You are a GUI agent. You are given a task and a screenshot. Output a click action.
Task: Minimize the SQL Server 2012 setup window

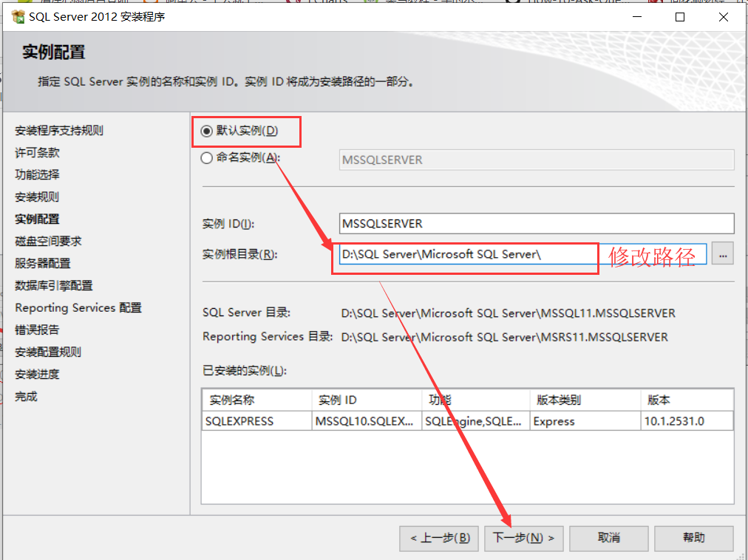tap(637, 17)
